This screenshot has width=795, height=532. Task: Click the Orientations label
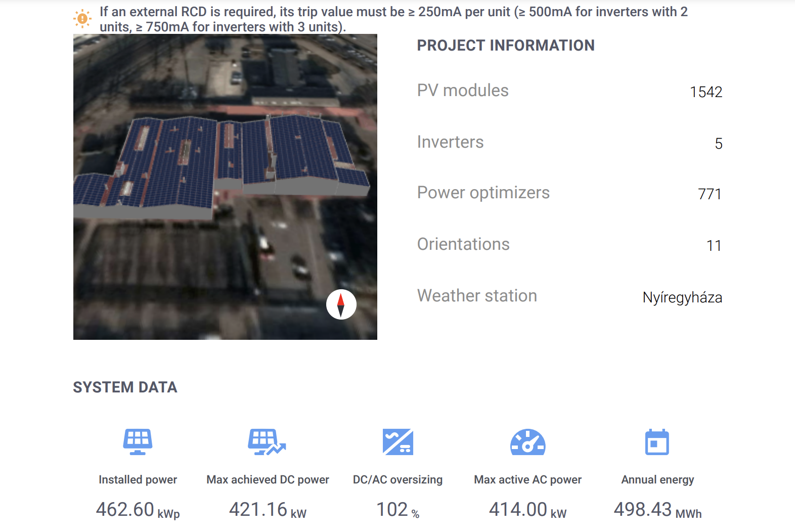pyautogui.click(x=463, y=244)
